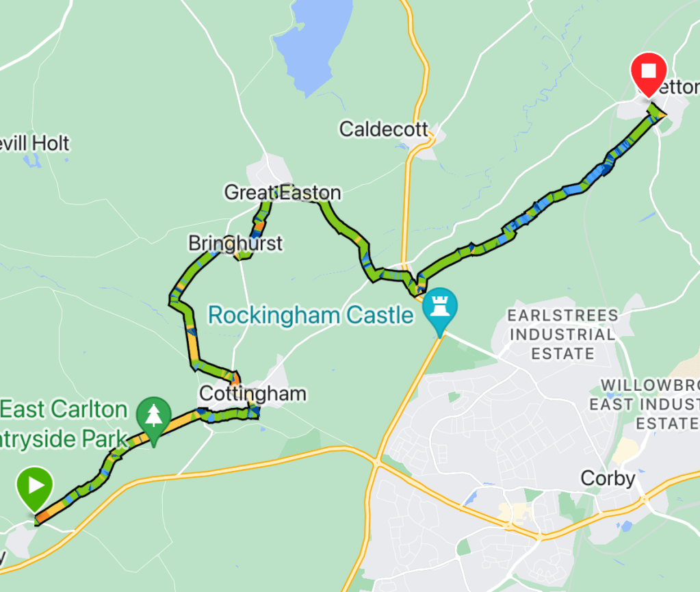Click the orange route segment at the start
700x592 pixels.
point(43,517)
